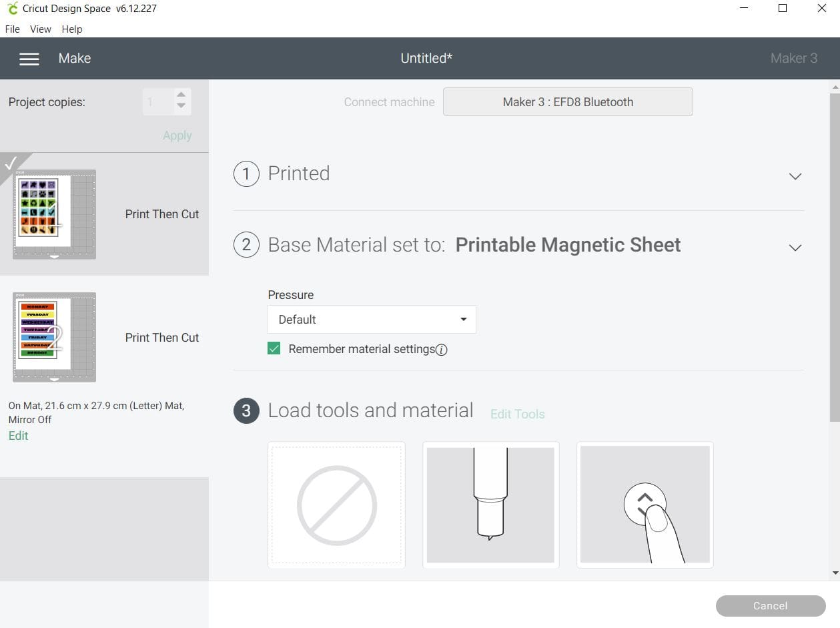840x628 pixels.
Task: Select mat 1 icons thumbnail
Action: tap(54, 214)
